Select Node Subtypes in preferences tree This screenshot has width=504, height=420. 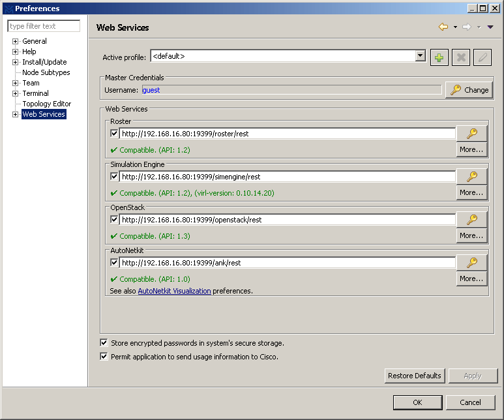pos(46,72)
